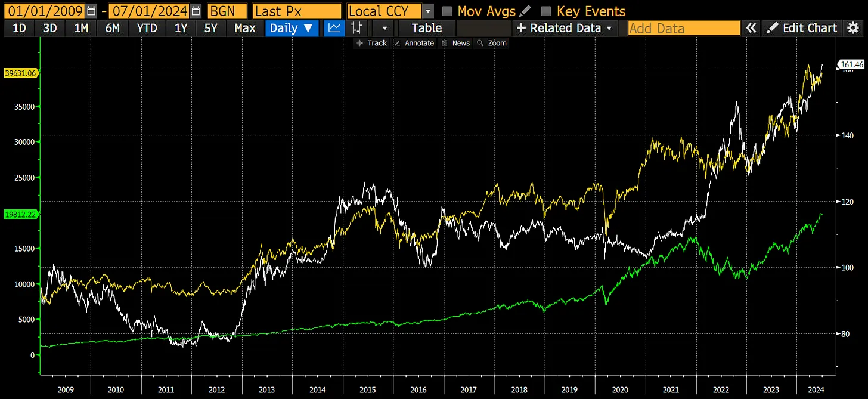The width and height of the screenshot is (868, 399).
Task: Select the 5Y time range
Action: 210,27
